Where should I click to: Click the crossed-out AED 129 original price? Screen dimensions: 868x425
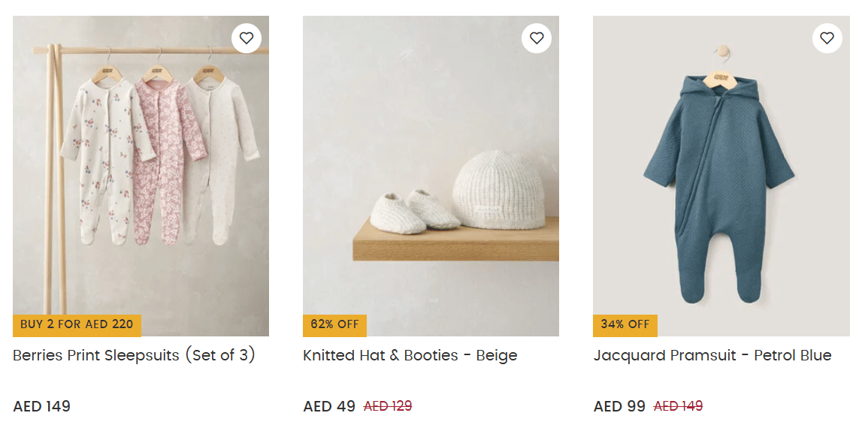tap(388, 407)
